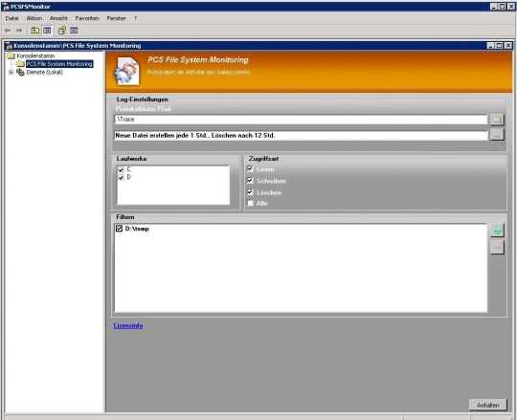The height and width of the screenshot is (420, 517).
Task: Open the ? help menu
Action: pos(135,18)
